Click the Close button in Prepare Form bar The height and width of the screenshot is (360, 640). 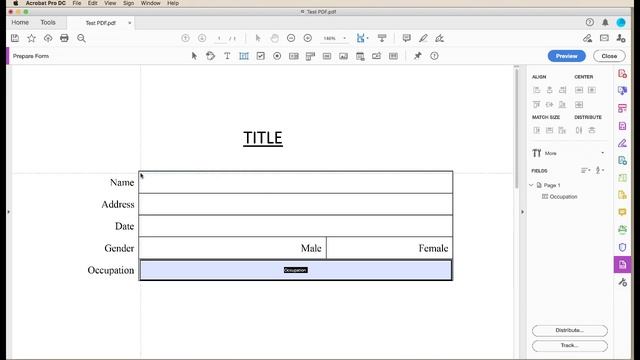point(609,56)
